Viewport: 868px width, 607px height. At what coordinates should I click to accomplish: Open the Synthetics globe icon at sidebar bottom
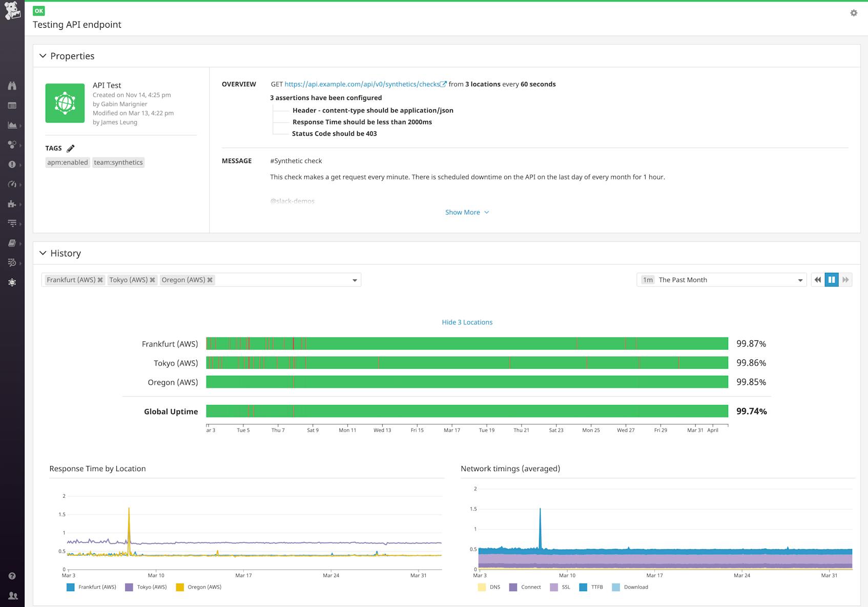click(x=12, y=282)
